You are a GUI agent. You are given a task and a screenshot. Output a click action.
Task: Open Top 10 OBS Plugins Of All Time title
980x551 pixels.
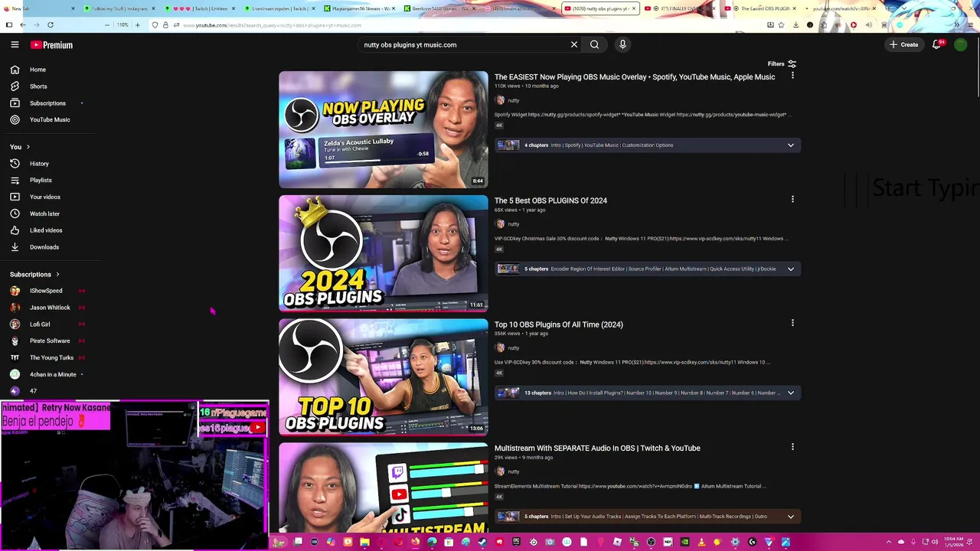click(559, 324)
